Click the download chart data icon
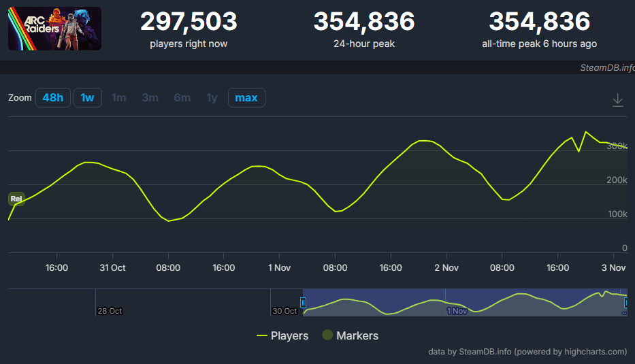 click(617, 100)
